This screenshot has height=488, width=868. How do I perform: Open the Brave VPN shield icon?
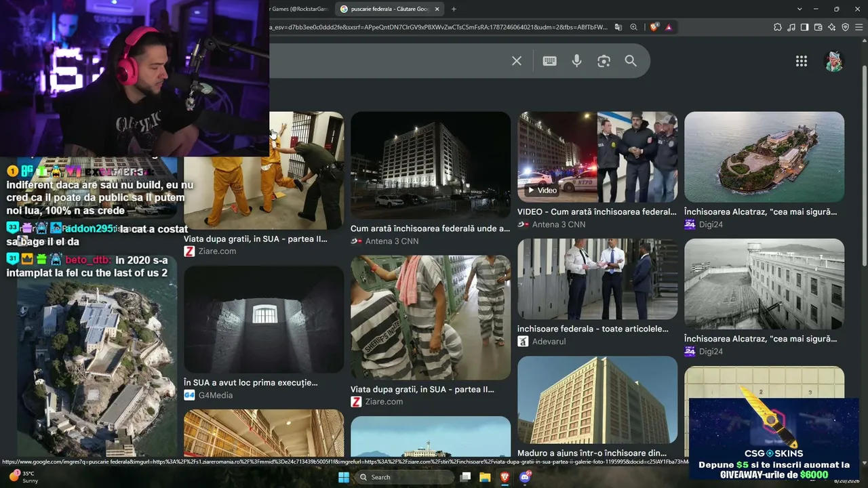click(846, 27)
